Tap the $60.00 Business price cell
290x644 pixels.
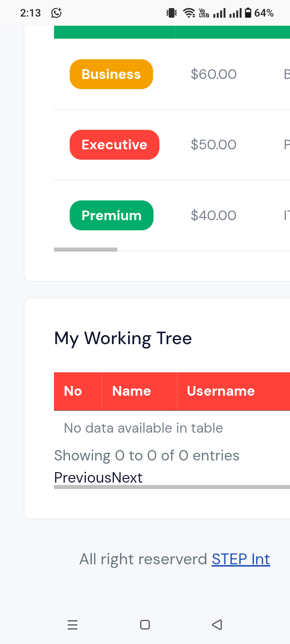click(x=213, y=74)
